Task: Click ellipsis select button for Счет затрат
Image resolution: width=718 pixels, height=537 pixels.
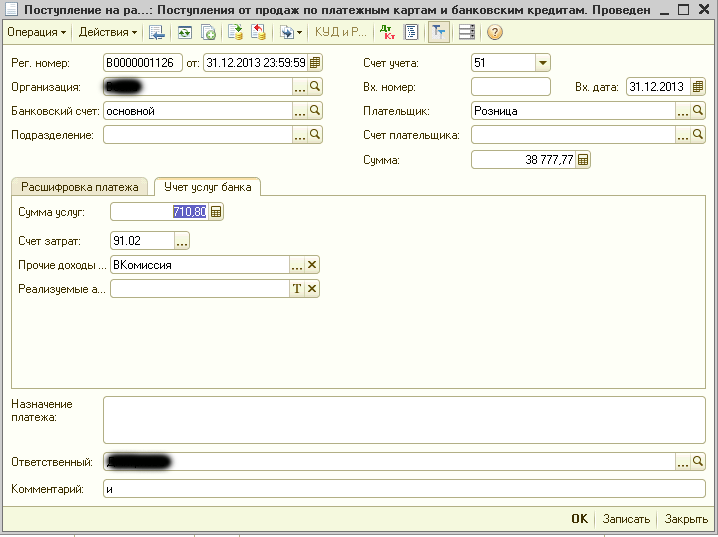Action: point(181,241)
